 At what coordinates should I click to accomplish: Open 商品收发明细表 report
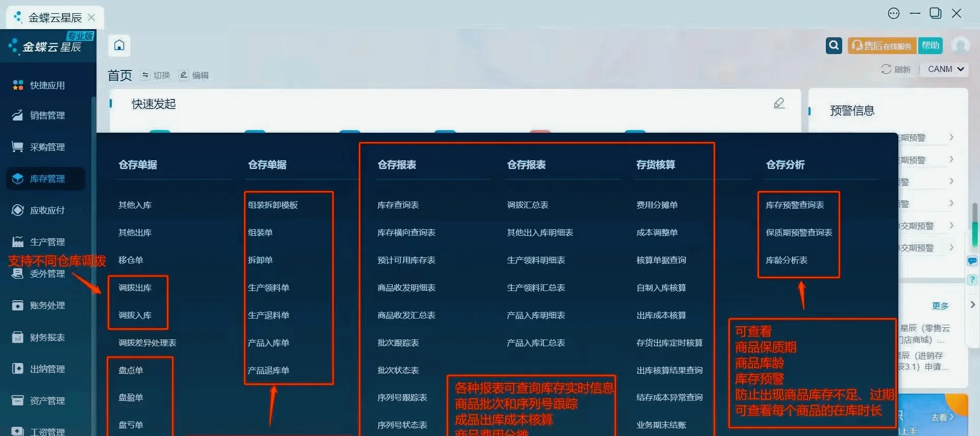406,287
